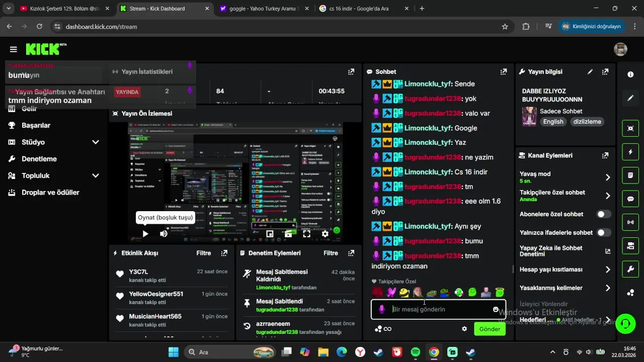Pop out the Kanal Eylemleri panel
This screenshot has width=644, height=362.
click(x=605, y=156)
